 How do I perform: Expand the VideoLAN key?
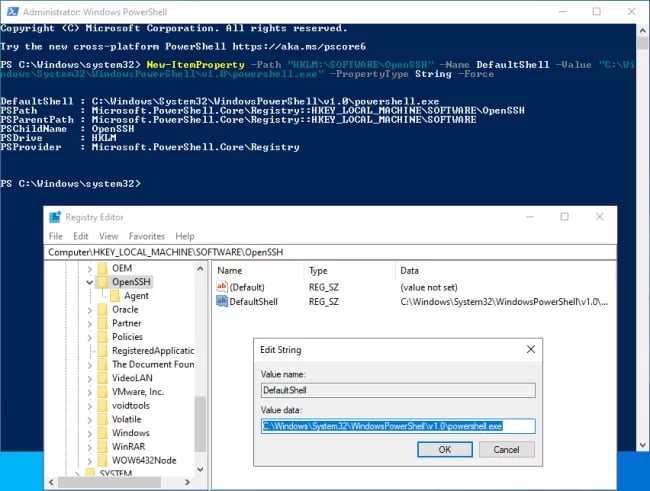point(90,379)
